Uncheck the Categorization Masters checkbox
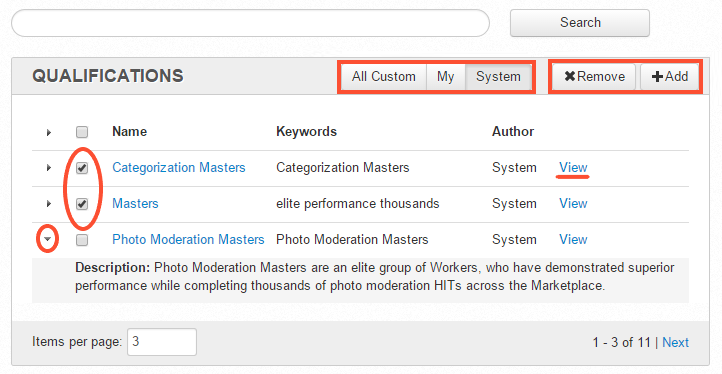The image size is (722, 374). (x=82, y=168)
